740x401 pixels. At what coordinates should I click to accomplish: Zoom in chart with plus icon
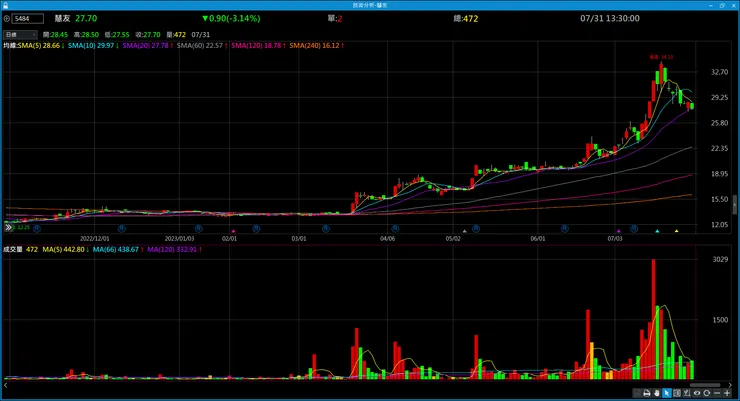727,393
